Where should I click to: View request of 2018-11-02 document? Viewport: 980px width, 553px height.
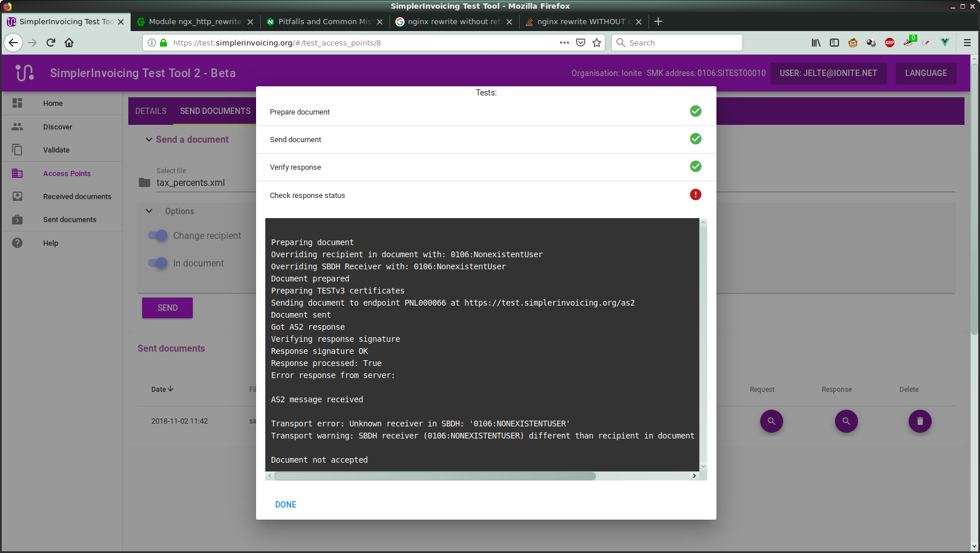pyautogui.click(x=771, y=421)
